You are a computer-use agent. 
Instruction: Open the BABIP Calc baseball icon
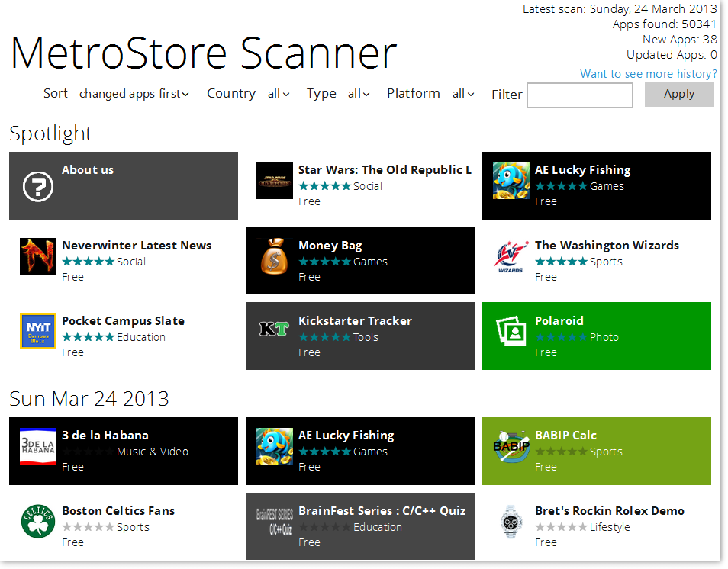click(x=511, y=446)
